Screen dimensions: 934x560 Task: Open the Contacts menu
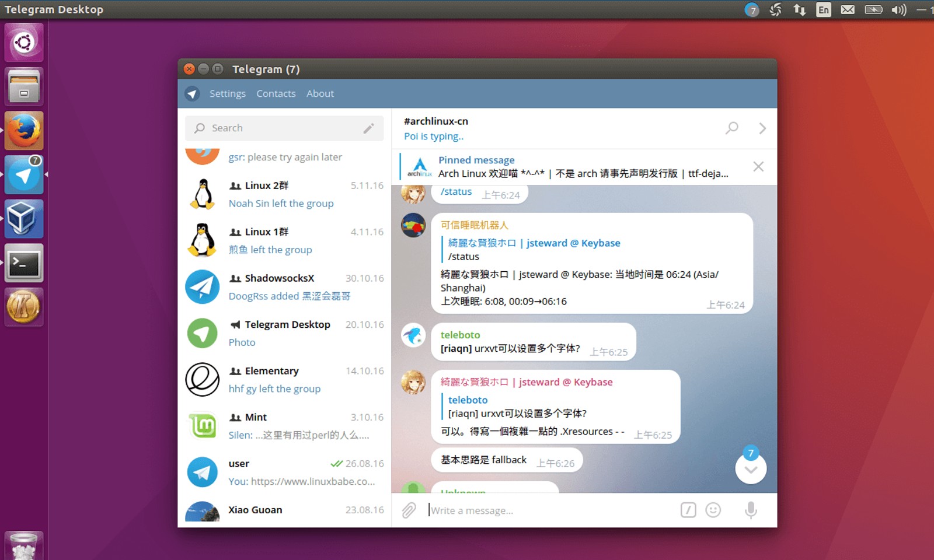(x=276, y=94)
